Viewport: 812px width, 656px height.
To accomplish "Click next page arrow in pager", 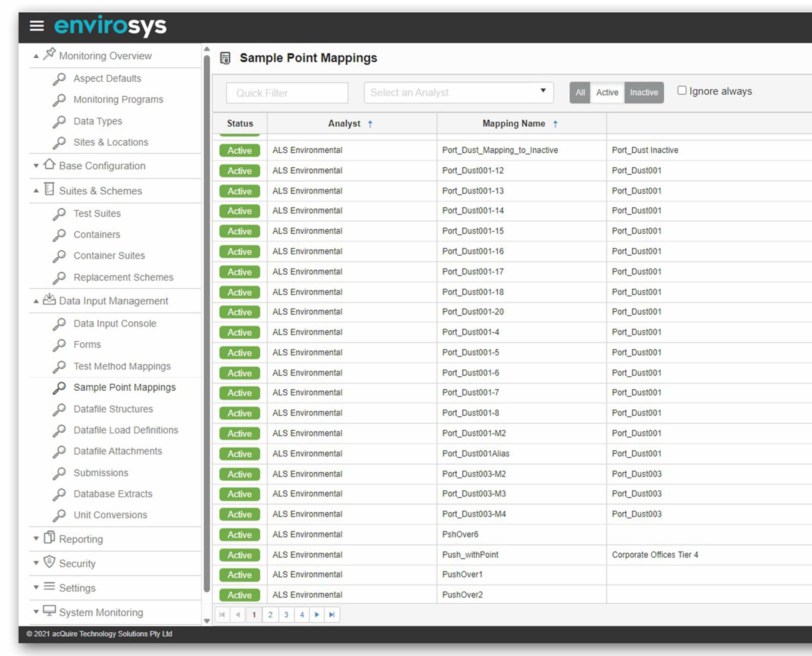I will coord(317,615).
